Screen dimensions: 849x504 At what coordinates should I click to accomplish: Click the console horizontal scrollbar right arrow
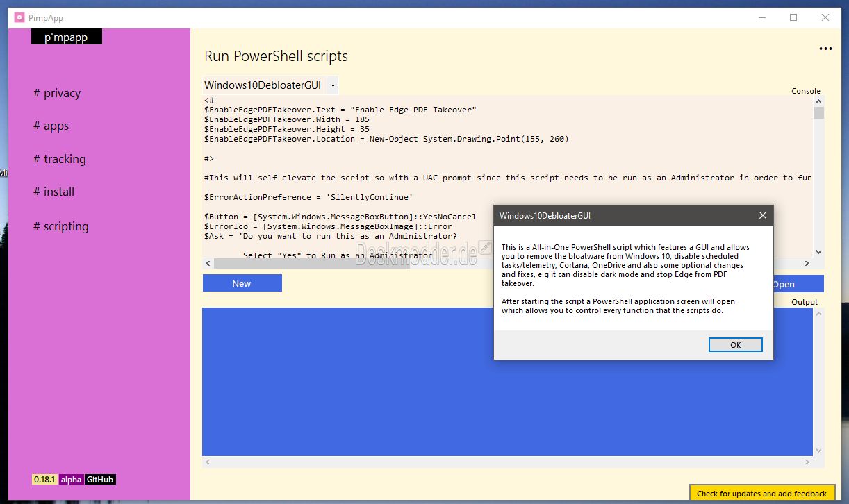807,264
